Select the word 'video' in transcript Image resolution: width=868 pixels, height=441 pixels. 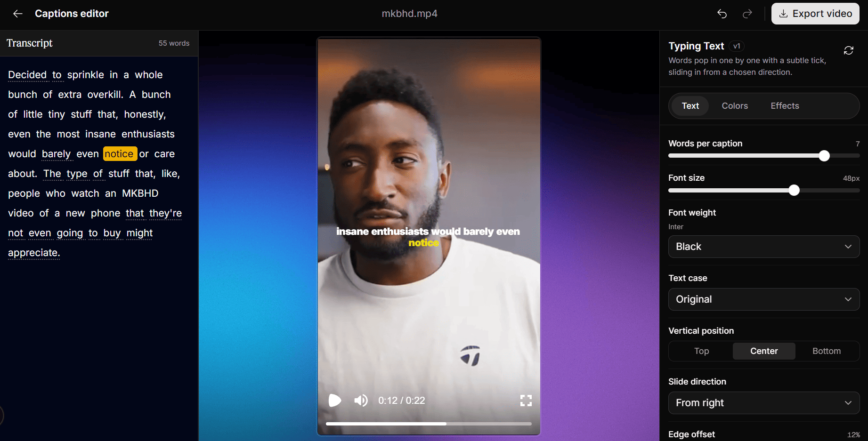21,213
